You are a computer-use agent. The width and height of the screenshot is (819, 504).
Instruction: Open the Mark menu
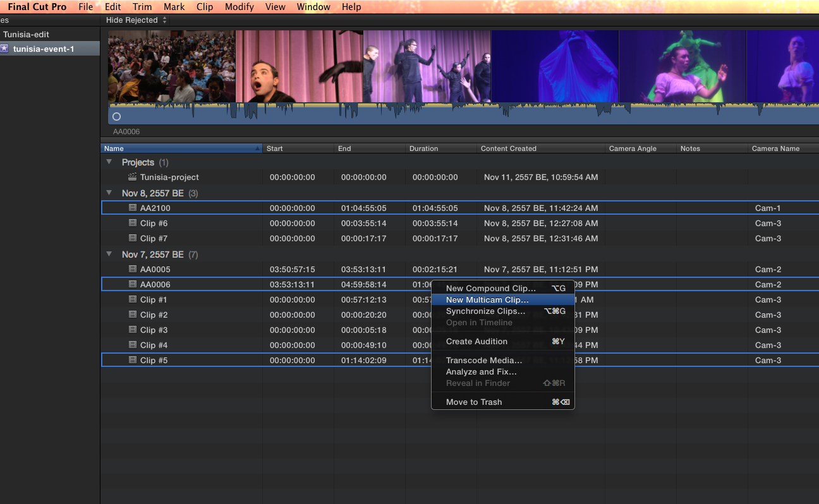(x=174, y=7)
